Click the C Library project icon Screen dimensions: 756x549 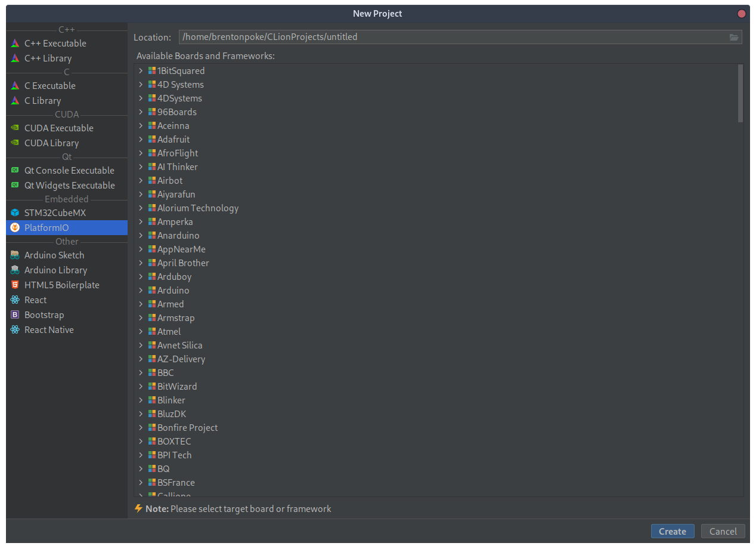point(15,101)
